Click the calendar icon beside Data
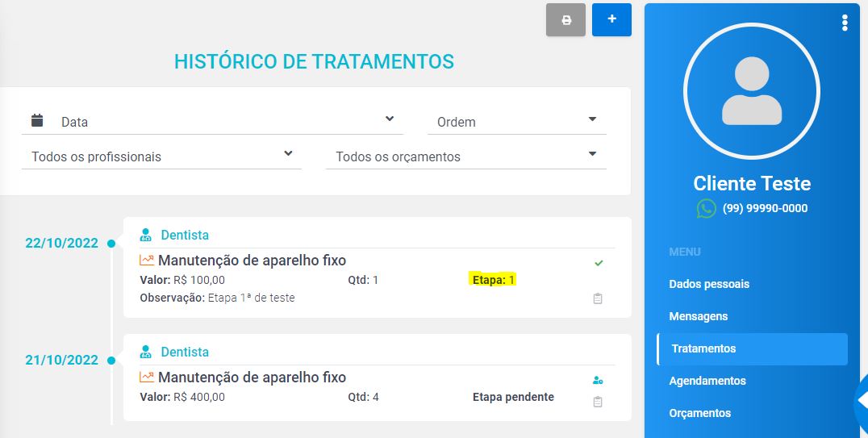Screen dimensions: 868x438 tap(37, 120)
